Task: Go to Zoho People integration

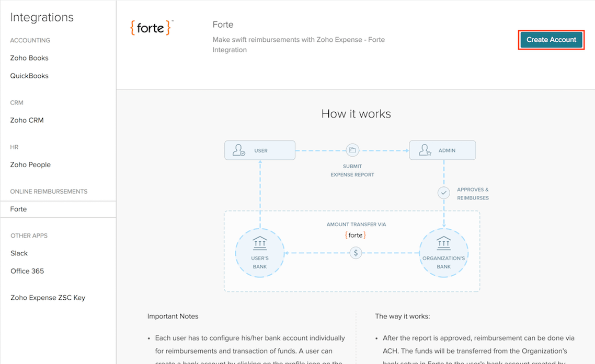Action: [x=30, y=165]
